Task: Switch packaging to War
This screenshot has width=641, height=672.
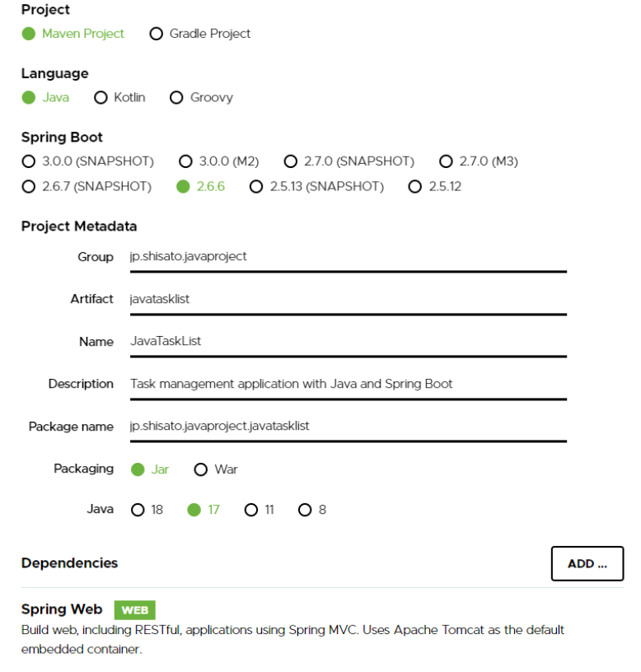Action: point(200,469)
